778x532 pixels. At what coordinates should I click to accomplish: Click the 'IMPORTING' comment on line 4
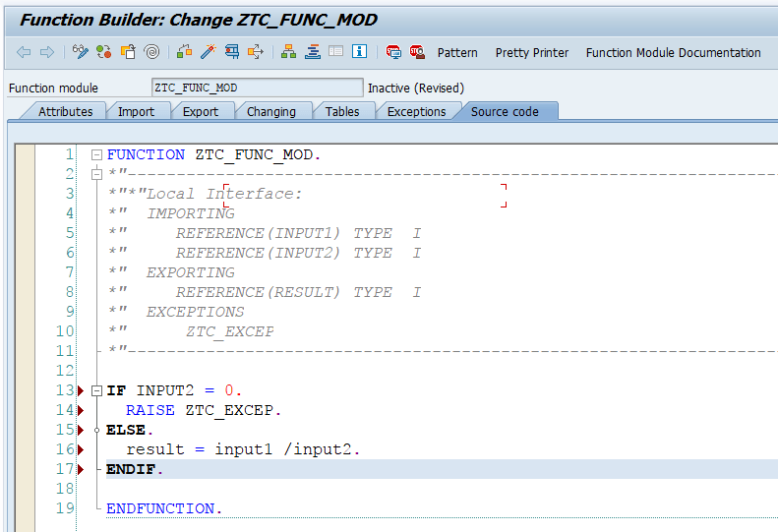[x=191, y=213]
